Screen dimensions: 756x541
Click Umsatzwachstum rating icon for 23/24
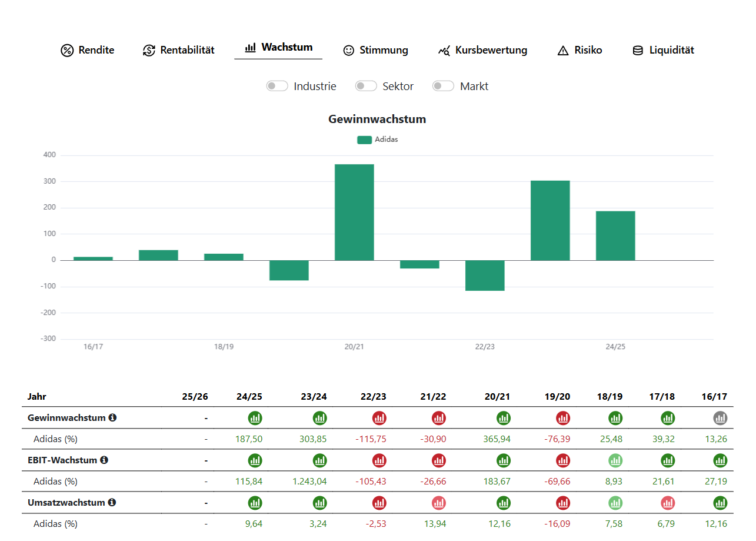coord(320,503)
